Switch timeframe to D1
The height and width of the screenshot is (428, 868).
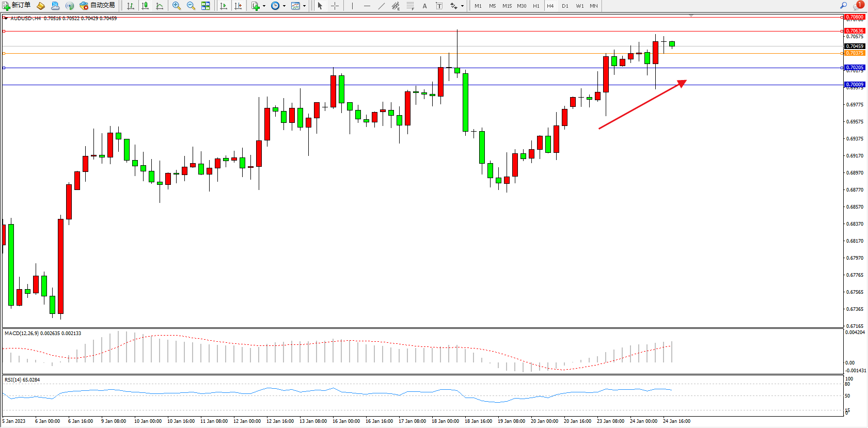[565, 6]
